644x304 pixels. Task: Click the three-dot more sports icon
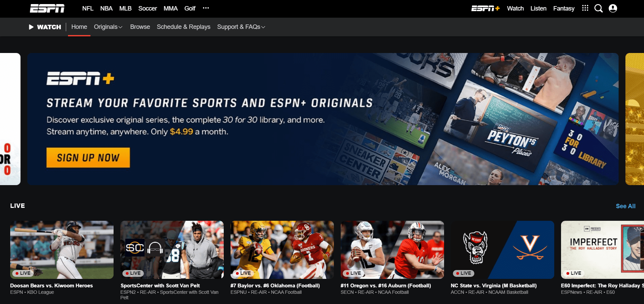206,8
